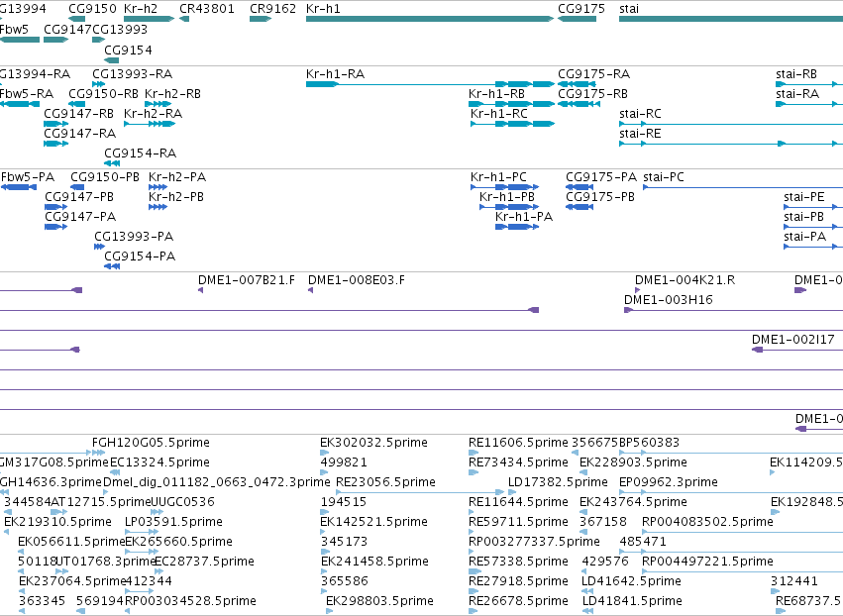
Task: Open transcript label Kr-h1-RC
Action: (x=499, y=114)
